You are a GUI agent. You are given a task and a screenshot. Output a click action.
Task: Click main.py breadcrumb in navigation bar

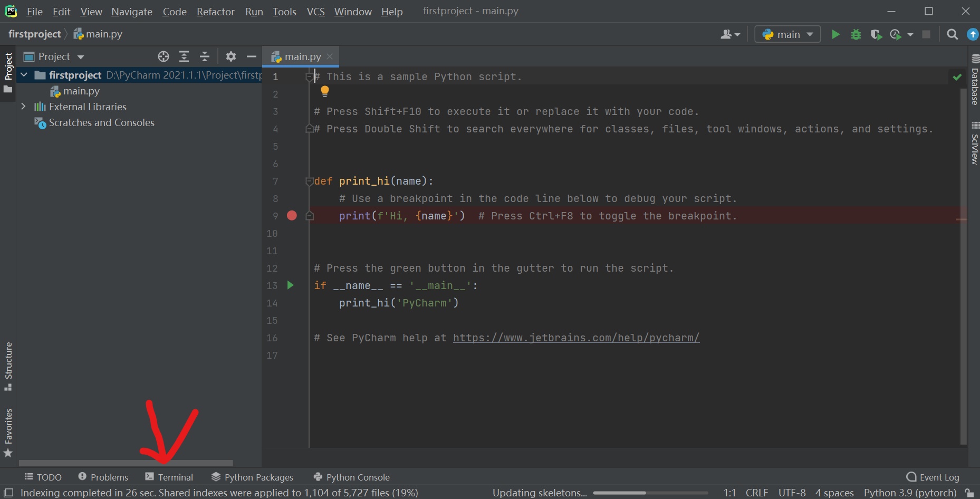98,34
